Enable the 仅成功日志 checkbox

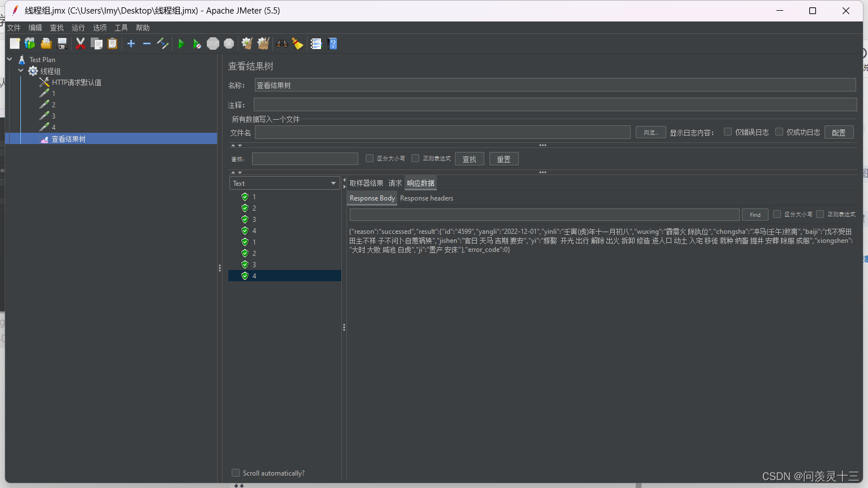tap(779, 132)
